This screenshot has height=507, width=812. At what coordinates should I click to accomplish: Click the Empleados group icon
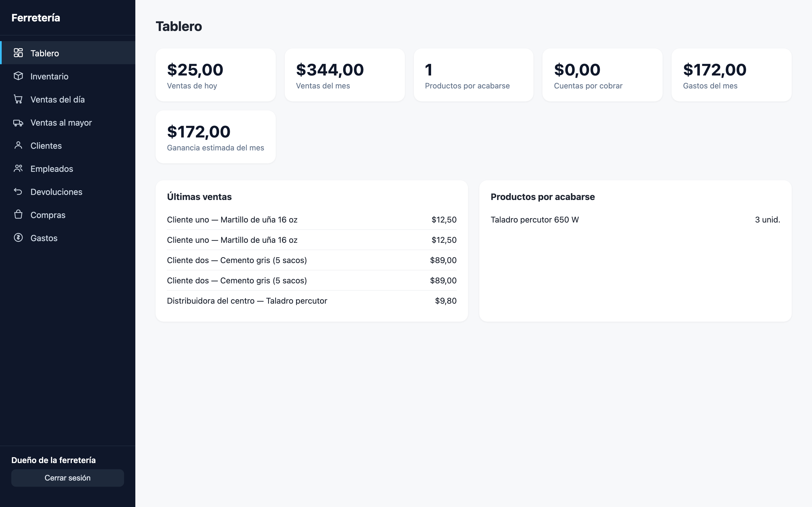[18, 169]
